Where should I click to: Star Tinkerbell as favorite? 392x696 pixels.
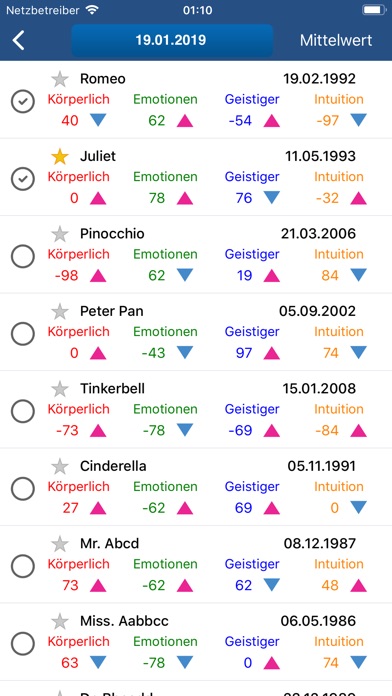tap(59, 388)
